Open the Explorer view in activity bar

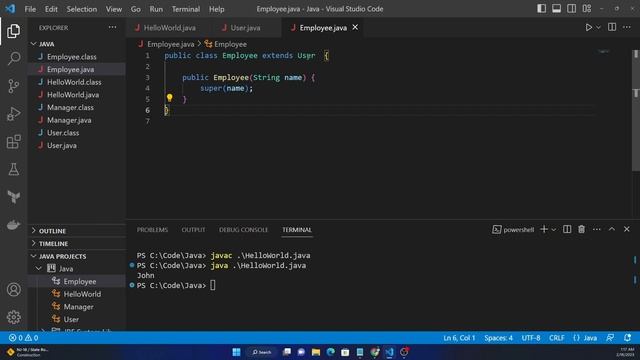click(x=13, y=31)
